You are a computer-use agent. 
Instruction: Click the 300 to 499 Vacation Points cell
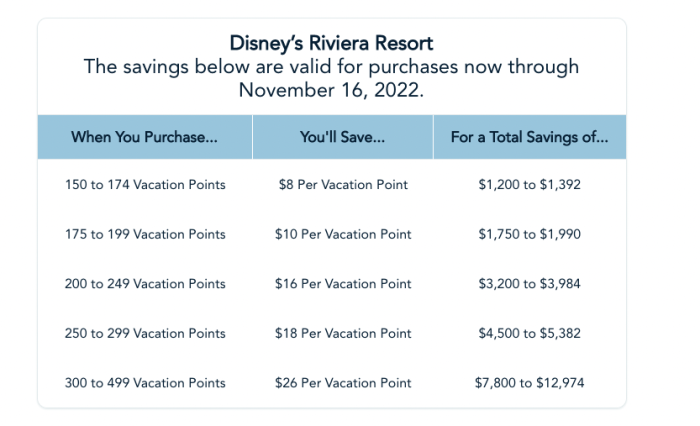(145, 383)
